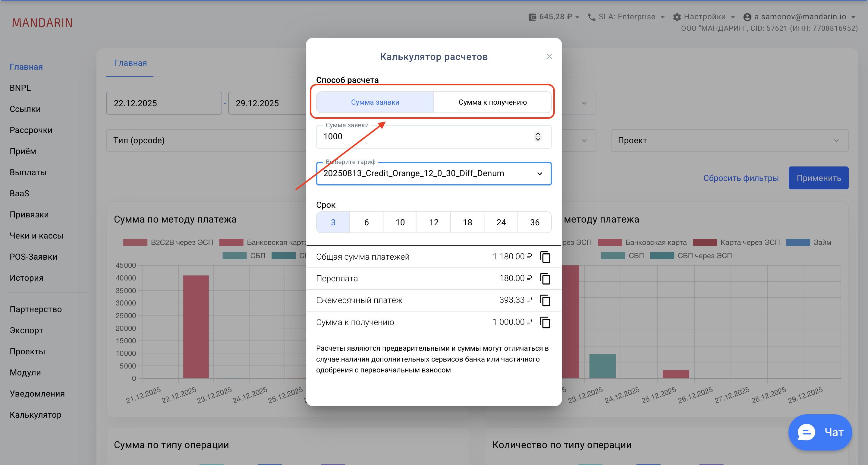This screenshot has height=465, width=868.
Task: Copy the monthly payment amount
Action: (x=546, y=300)
